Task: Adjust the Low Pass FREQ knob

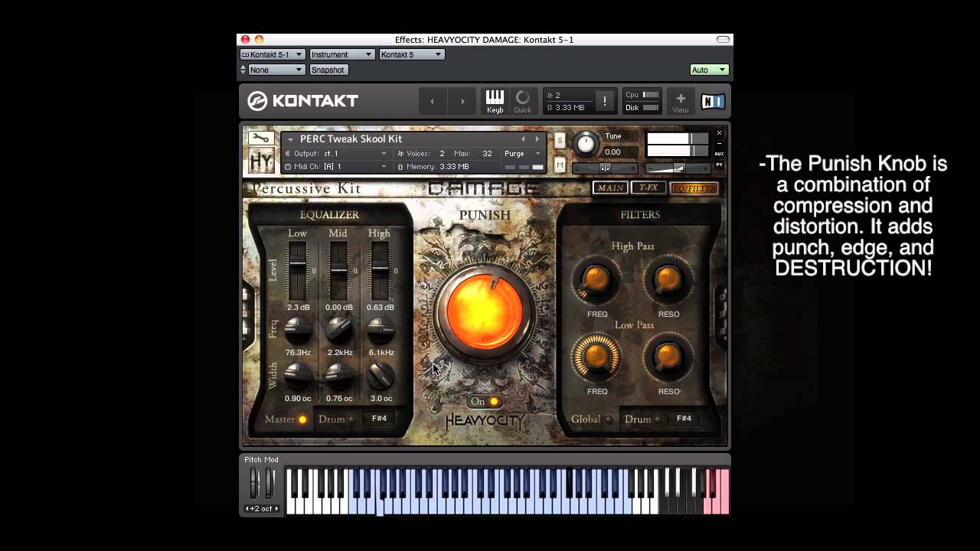Action: coord(596,357)
